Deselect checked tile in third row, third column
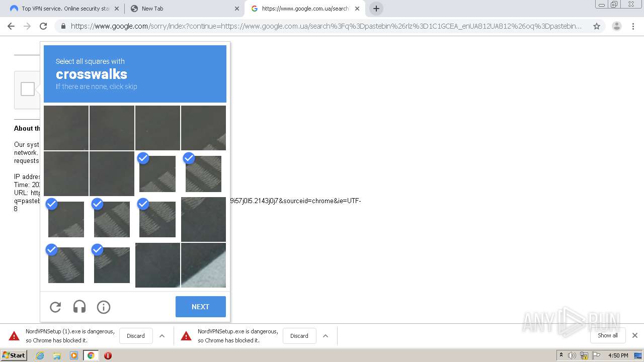 pos(157,219)
